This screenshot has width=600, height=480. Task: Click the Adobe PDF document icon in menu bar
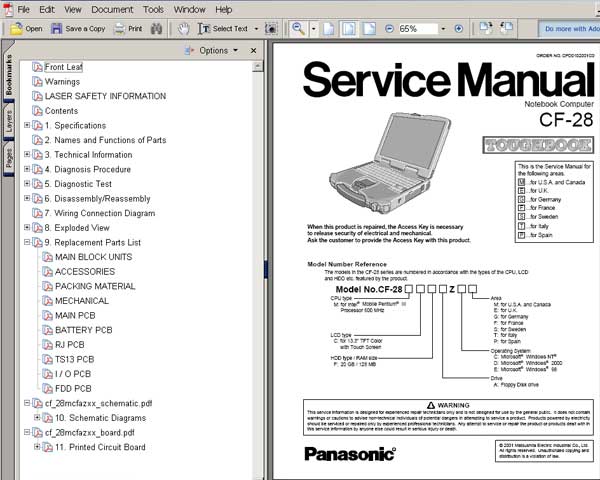[x=8, y=9]
